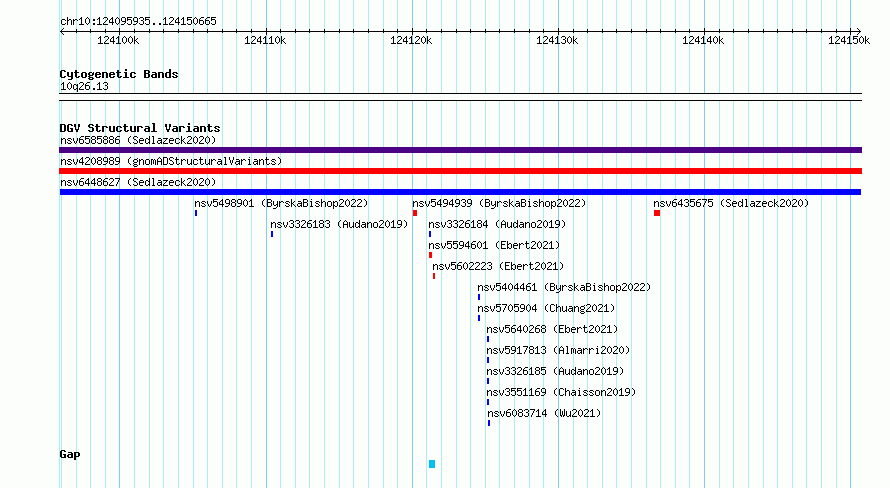Screen dimensions: 890x488
Task: Click the DGV Structural Variants track title
Action: point(140,128)
